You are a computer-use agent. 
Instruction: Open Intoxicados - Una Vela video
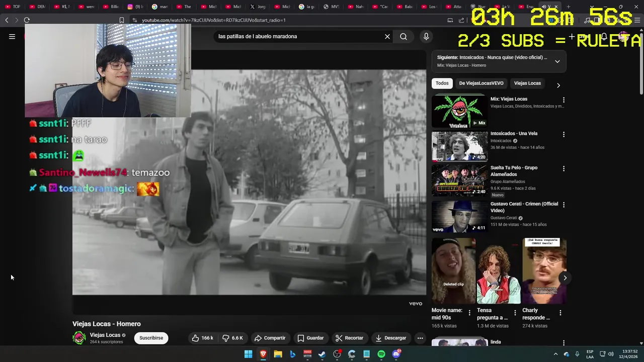460,146
